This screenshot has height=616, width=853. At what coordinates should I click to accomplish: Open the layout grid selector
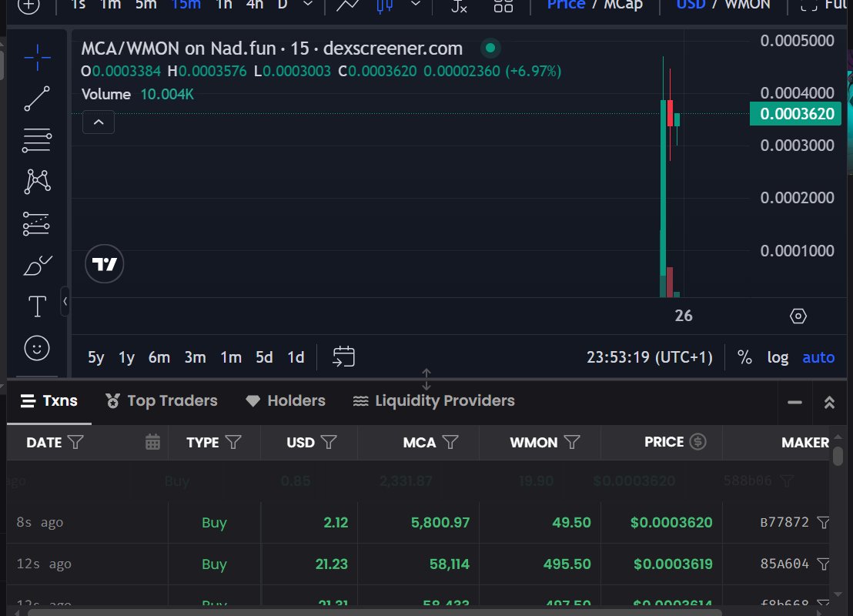[x=503, y=5]
